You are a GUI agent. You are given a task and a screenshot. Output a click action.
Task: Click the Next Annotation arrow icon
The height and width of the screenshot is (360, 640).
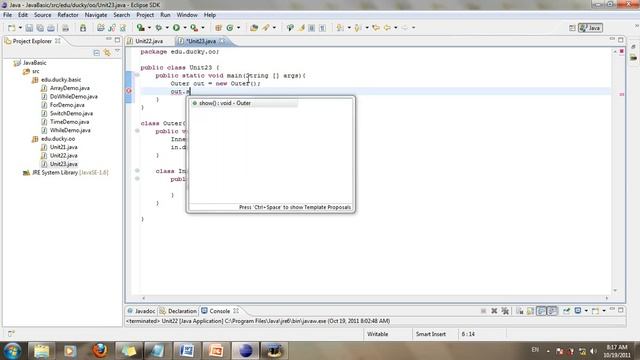[x=340, y=28]
